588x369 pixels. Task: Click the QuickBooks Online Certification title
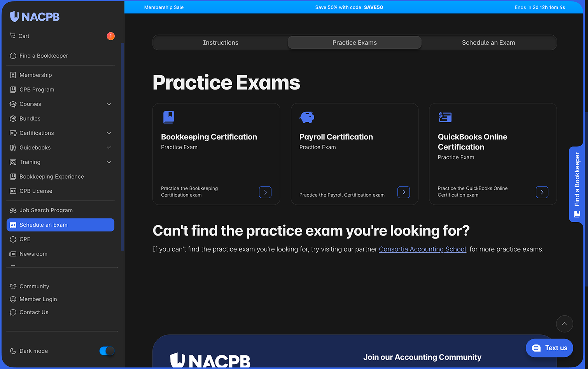[x=472, y=142]
